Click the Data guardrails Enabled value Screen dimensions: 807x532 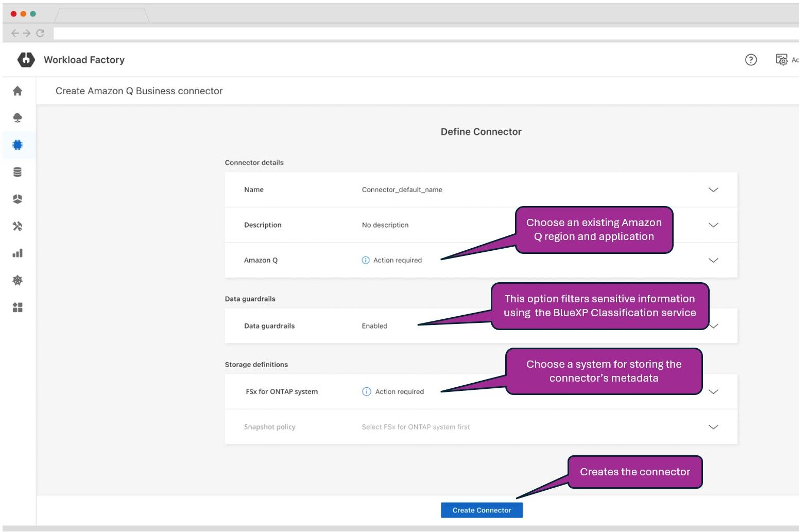pyautogui.click(x=374, y=326)
